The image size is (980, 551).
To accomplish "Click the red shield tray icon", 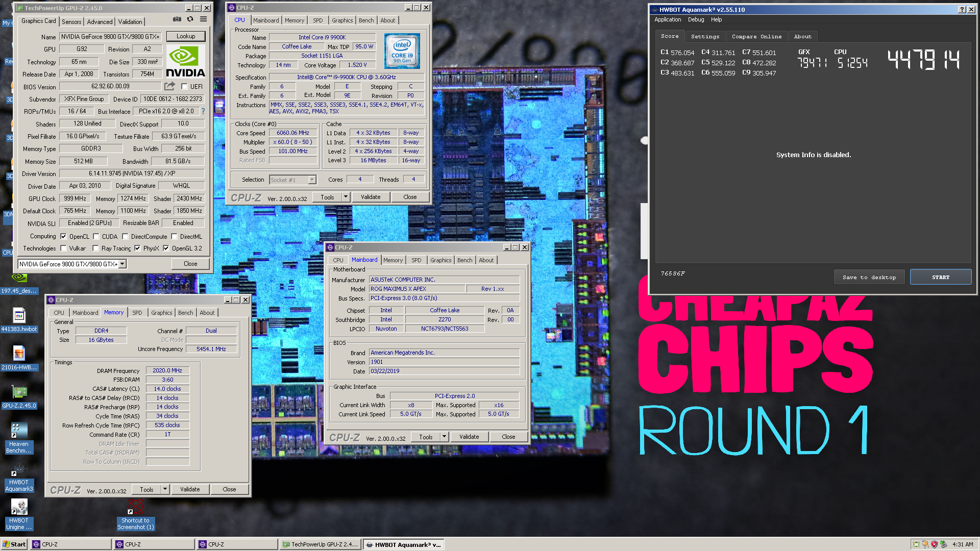I will pos(934,544).
